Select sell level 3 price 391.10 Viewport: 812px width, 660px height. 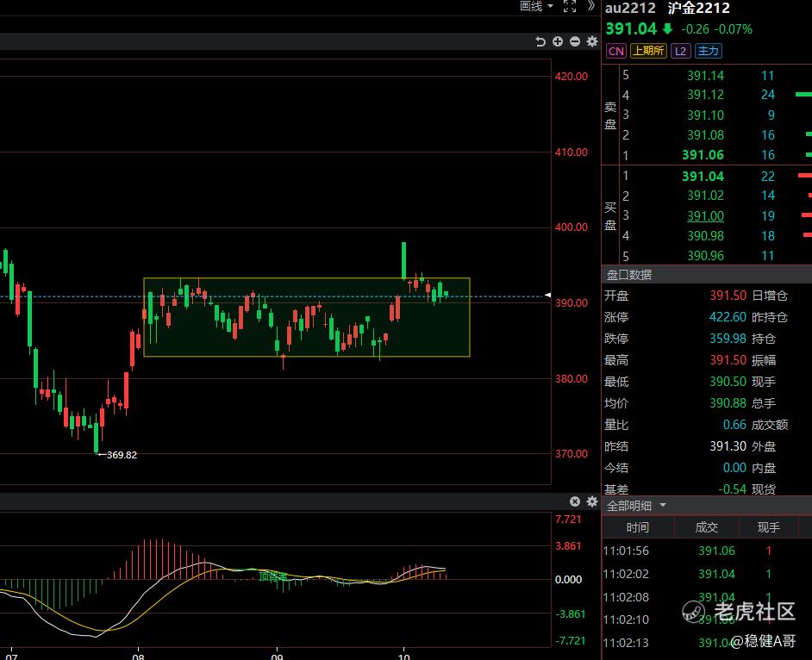coord(705,115)
